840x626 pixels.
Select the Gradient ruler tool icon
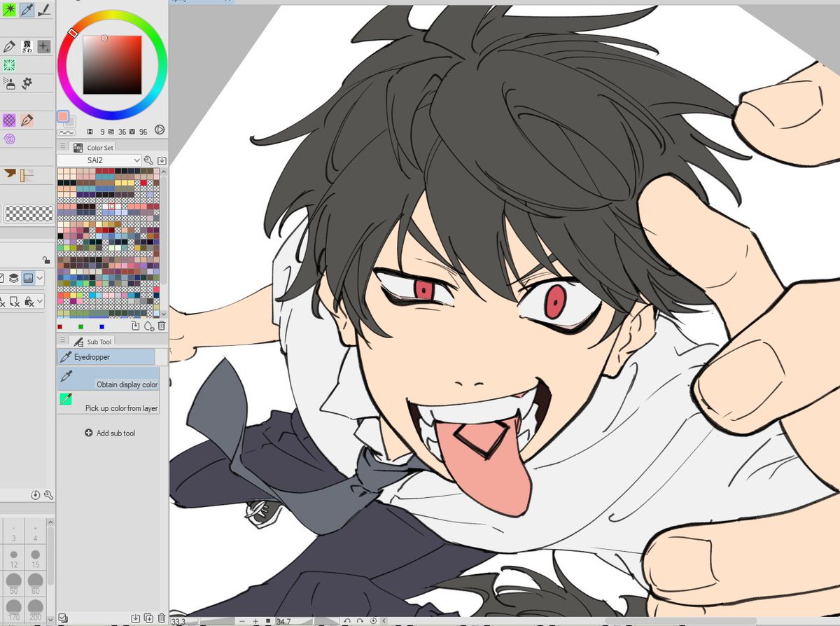coord(27,174)
